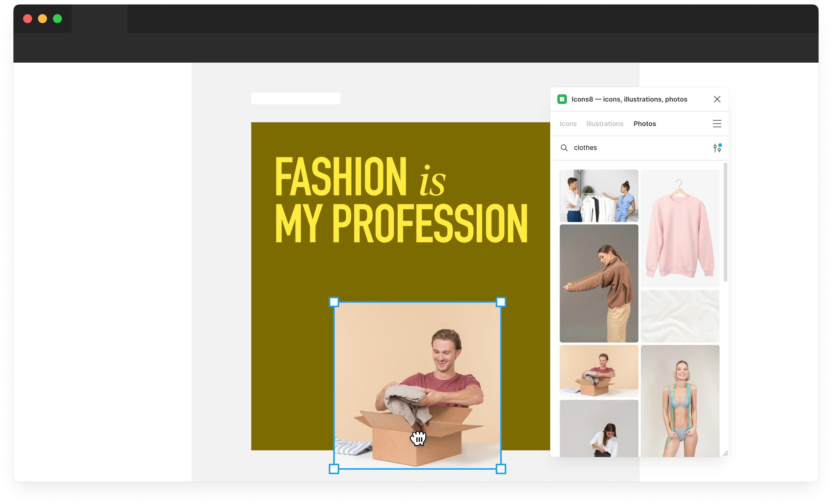Pick the man unpacking box thumbnail
The width and height of the screenshot is (832, 504).
point(599,371)
